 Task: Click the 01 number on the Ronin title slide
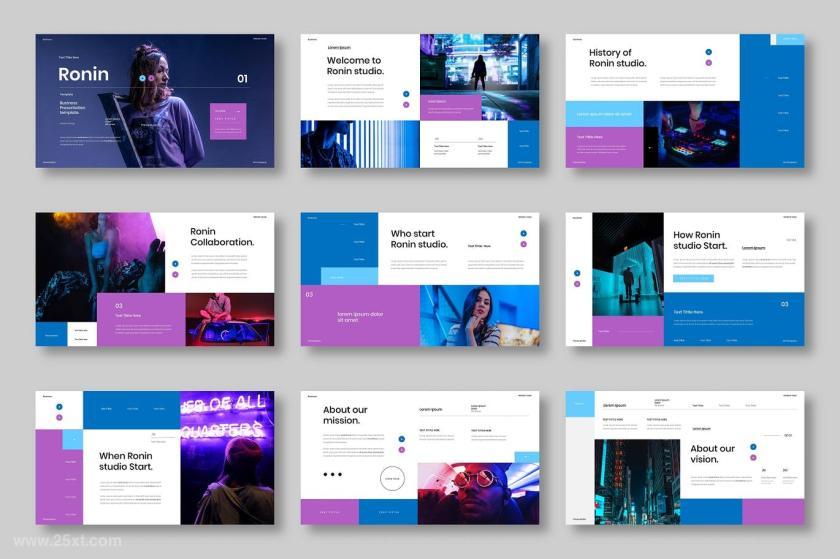[243, 79]
